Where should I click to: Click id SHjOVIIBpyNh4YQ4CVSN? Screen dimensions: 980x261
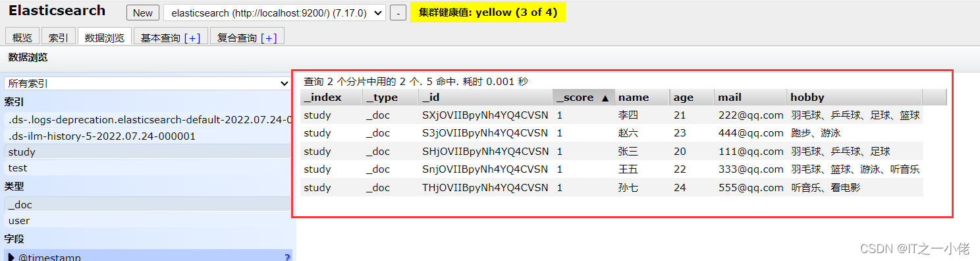[485, 152]
